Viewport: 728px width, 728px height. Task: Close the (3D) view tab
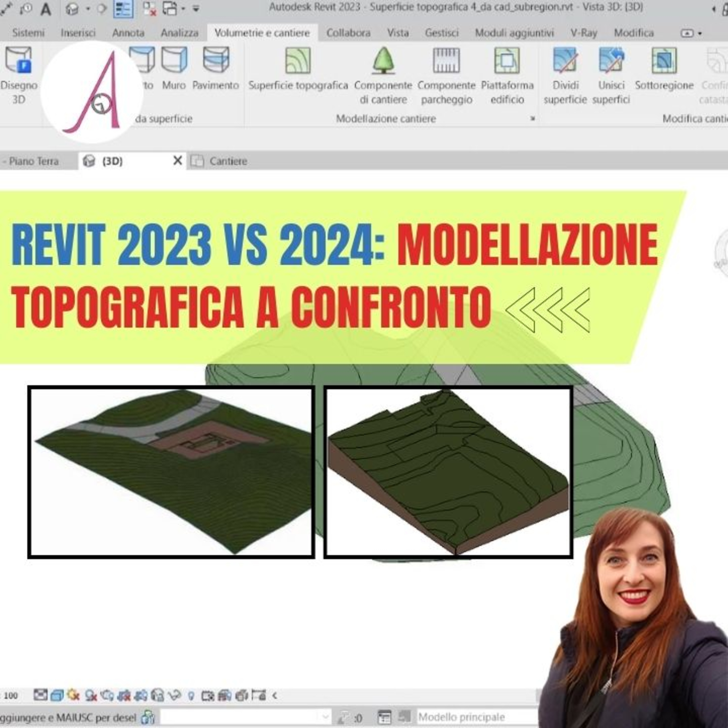[x=177, y=161]
